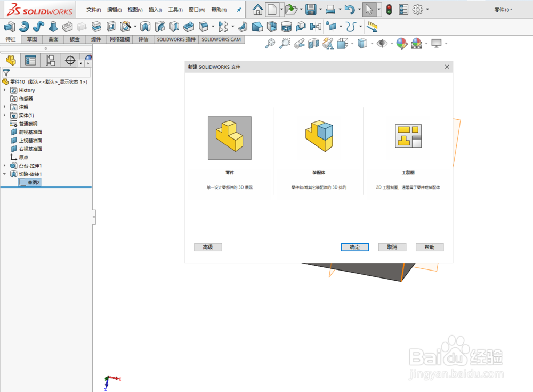Select the Revolved Boss/Base tool
This screenshot has width=533, height=392.
[24, 27]
